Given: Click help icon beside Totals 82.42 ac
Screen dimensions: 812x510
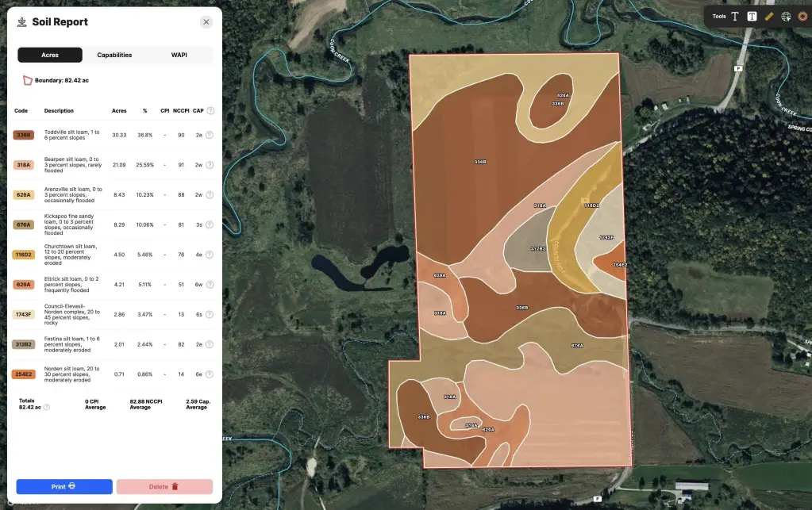Looking at the screenshot, I should 47,407.
